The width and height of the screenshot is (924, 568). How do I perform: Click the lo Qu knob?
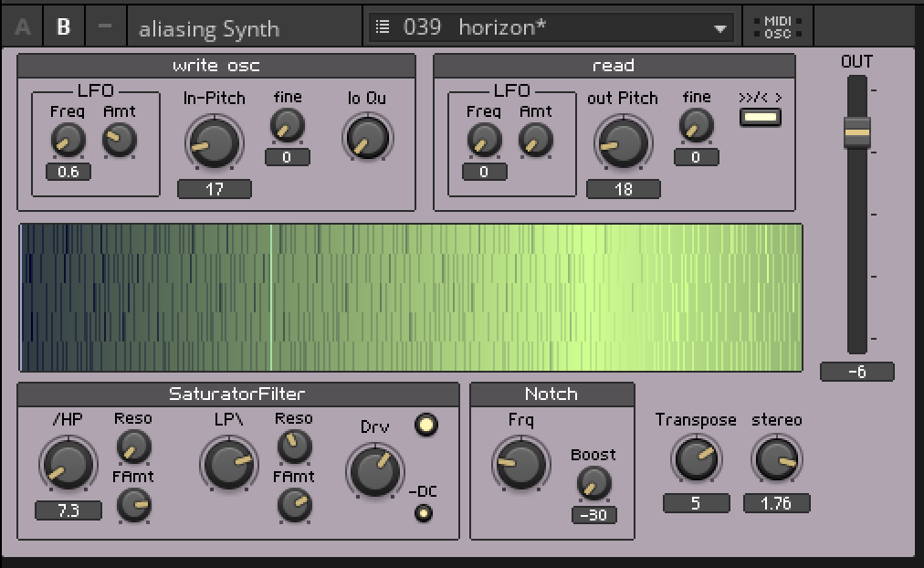(367, 139)
